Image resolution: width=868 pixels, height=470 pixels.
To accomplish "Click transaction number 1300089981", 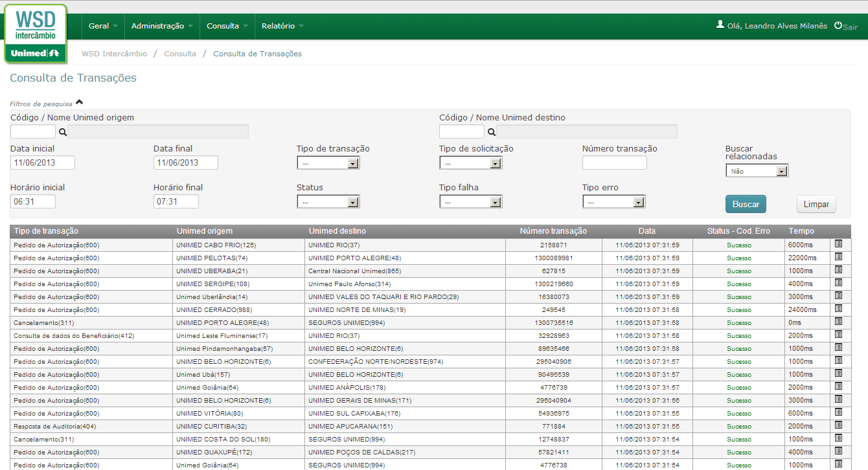I will 554,258.
